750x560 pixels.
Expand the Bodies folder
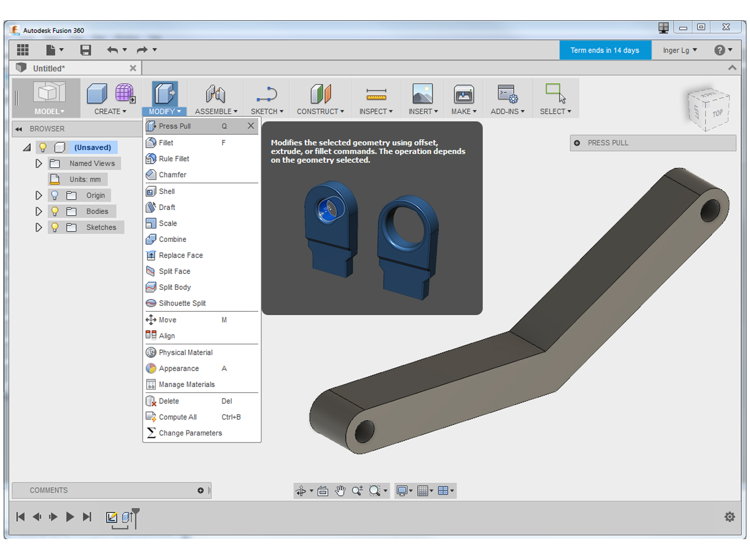tap(39, 211)
